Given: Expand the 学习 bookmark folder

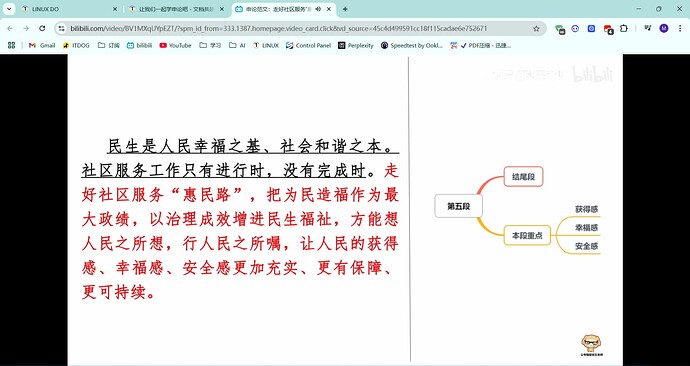Looking at the screenshot, I should (210, 45).
